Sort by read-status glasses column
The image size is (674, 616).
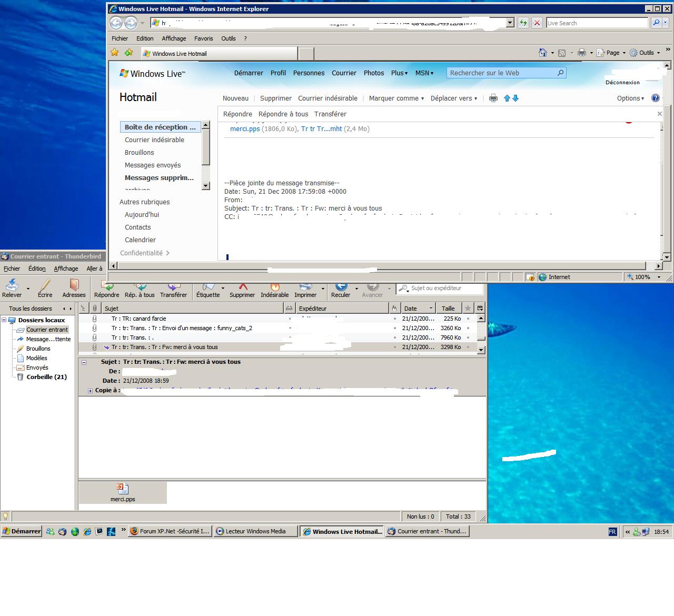pos(289,308)
